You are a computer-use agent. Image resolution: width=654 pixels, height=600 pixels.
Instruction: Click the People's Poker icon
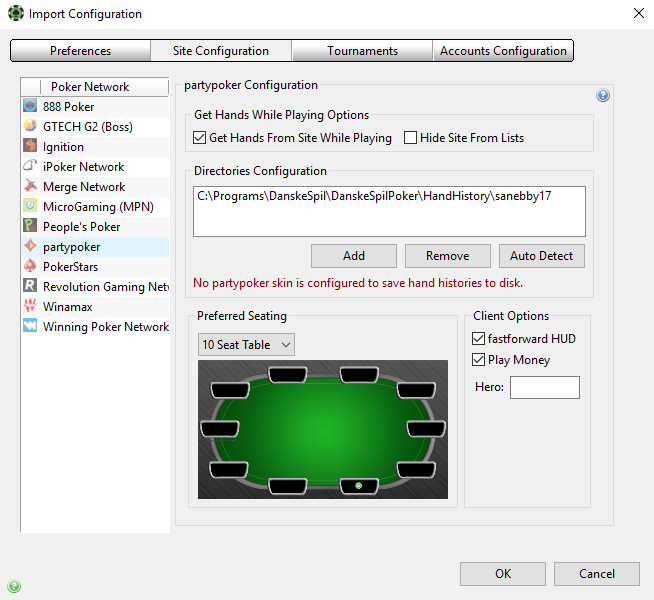[30, 226]
